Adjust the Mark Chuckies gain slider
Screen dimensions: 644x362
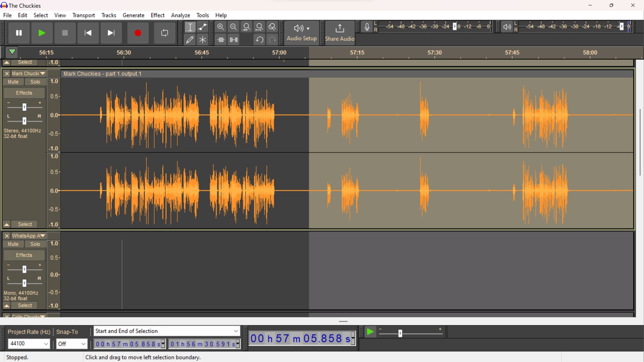pyautogui.click(x=24, y=107)
